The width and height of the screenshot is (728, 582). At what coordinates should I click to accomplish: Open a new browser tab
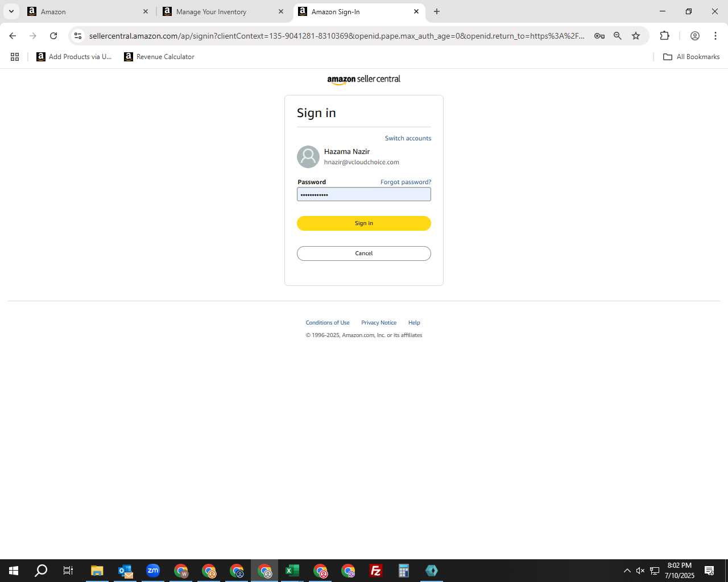click(437, 11)
